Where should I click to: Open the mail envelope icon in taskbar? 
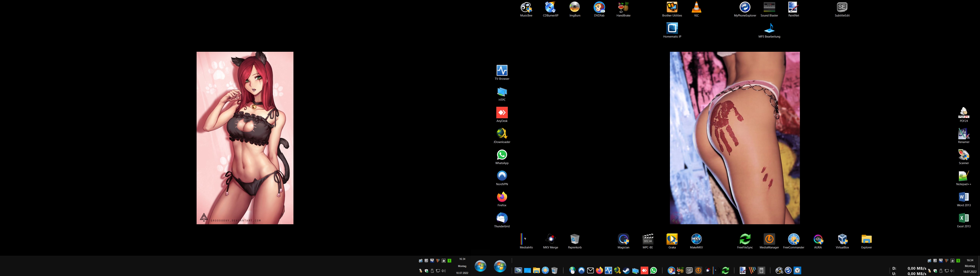590,270
